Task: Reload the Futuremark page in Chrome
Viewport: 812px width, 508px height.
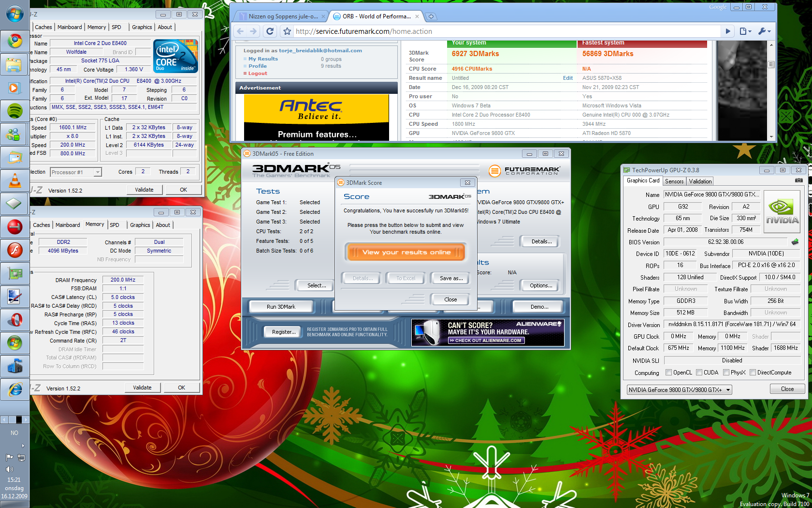Action: [270, 31]
